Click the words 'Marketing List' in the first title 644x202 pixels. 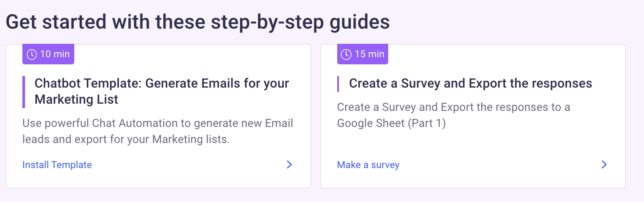(76, 99)
